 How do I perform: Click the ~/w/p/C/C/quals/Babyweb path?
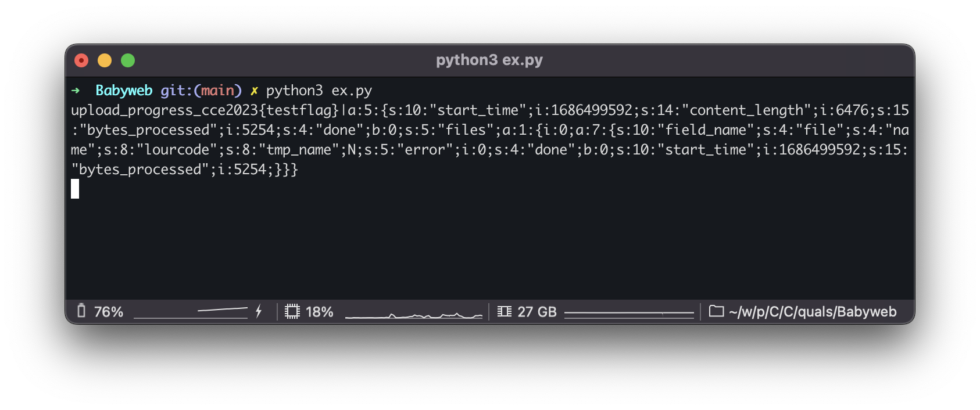[813, 312]
